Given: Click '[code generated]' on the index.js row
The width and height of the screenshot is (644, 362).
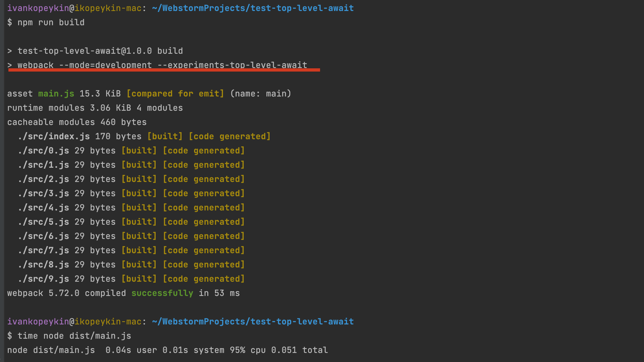Looking at the screenshot, I should (x=229, y=136).
